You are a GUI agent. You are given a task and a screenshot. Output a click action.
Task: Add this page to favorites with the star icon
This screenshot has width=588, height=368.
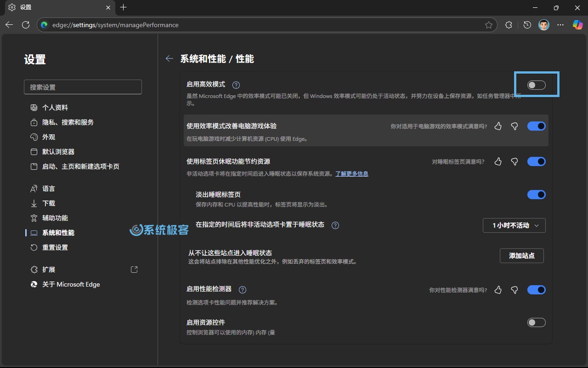point(489,25)
